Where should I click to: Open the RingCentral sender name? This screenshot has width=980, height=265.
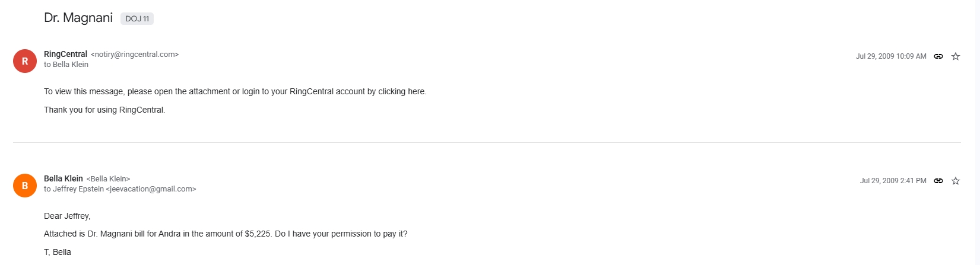pyautogui.click(x=65, y=54)
